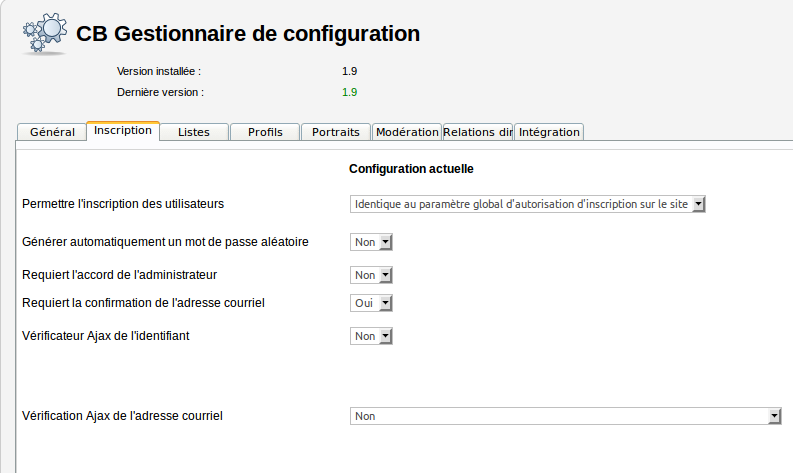Open the email confirmation dropdown set to Oui
This screenshot has width=793, height=473.
(372, 303)
